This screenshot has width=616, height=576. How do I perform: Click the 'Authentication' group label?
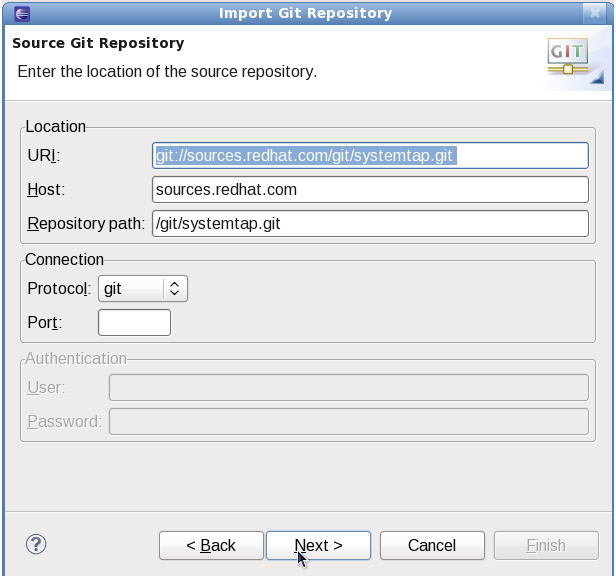[76, 359]
